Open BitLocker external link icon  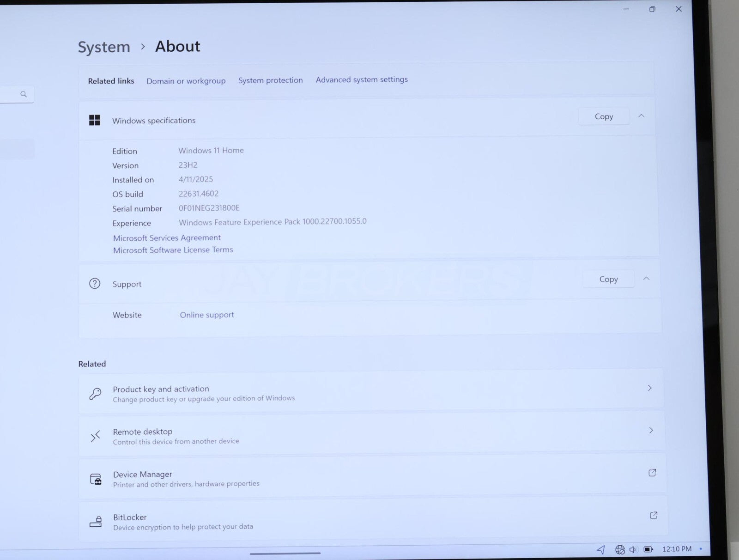click(654, 515)
